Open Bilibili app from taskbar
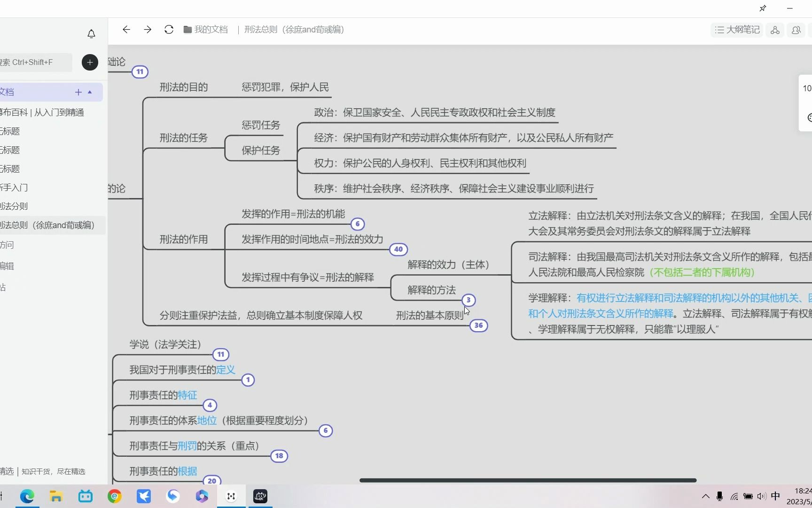 [85, 496]
